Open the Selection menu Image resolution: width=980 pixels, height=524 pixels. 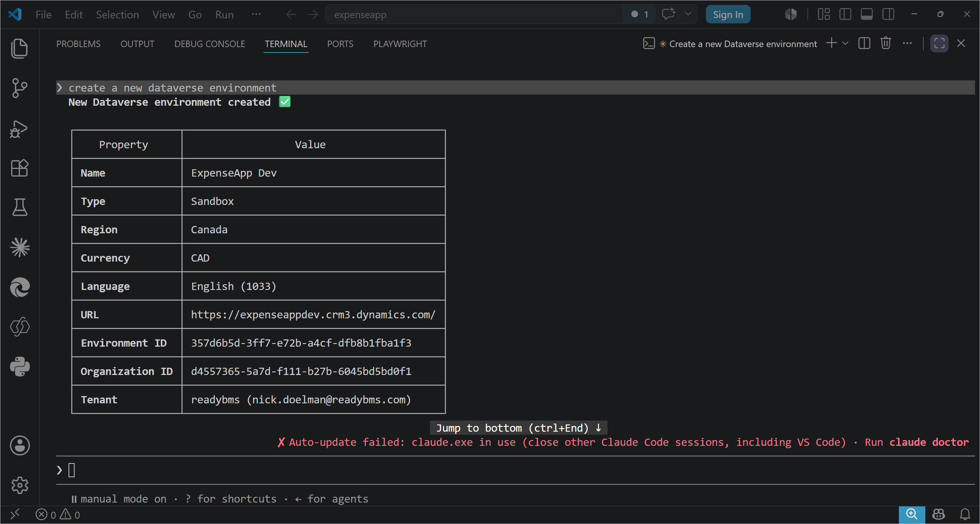117,15
